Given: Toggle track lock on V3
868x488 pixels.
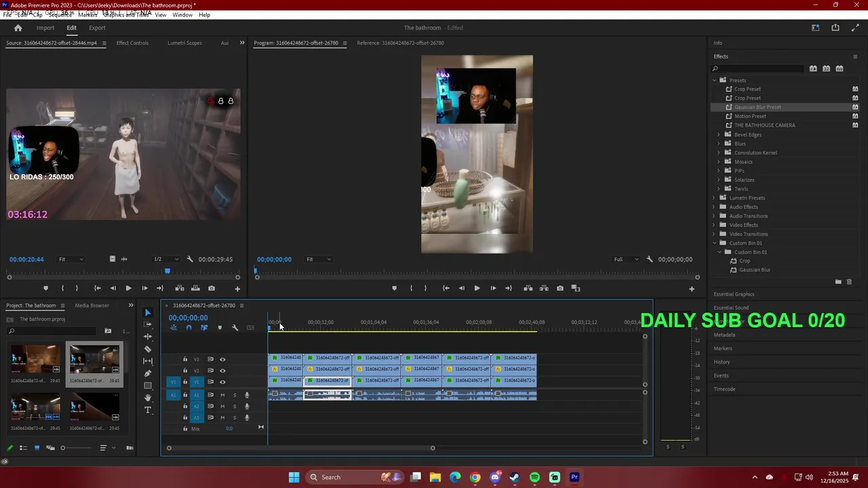Looking at the screenshot, I should point(185,359).
